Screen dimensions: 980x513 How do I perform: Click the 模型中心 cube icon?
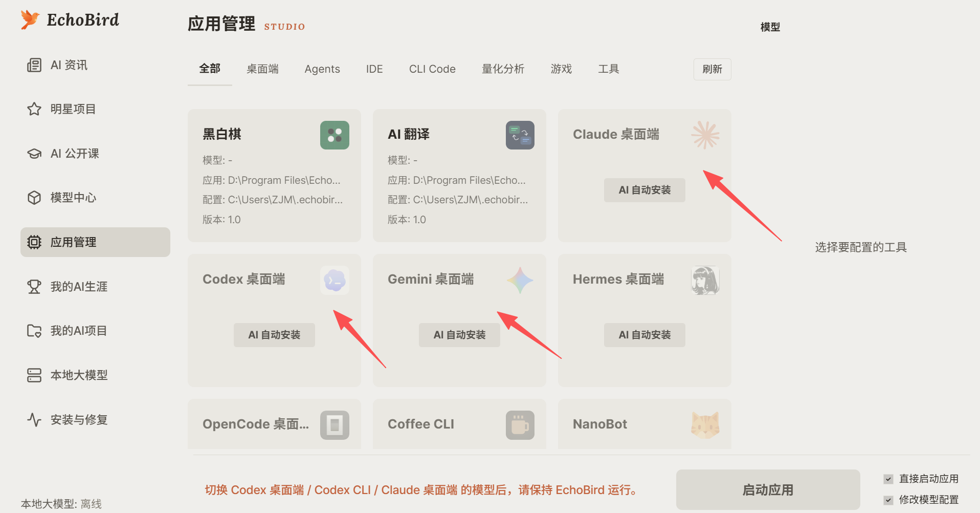point(34,198)
